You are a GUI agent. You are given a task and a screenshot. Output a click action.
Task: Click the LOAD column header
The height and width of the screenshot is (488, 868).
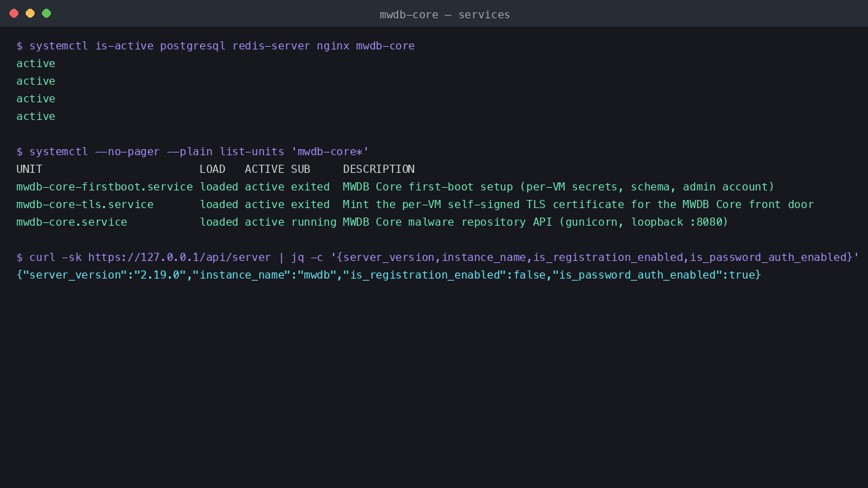tap(212, 169)
